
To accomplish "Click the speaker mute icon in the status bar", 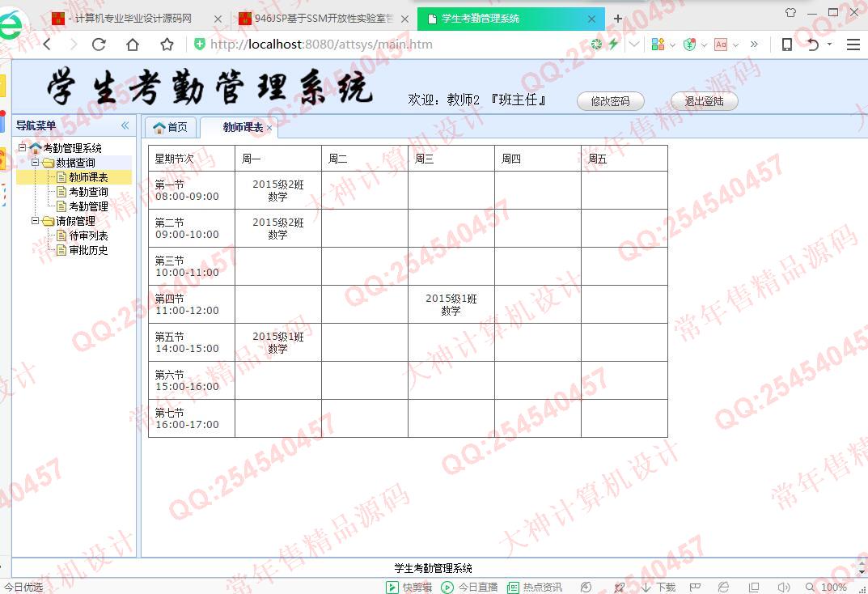I will pos(783,588).
